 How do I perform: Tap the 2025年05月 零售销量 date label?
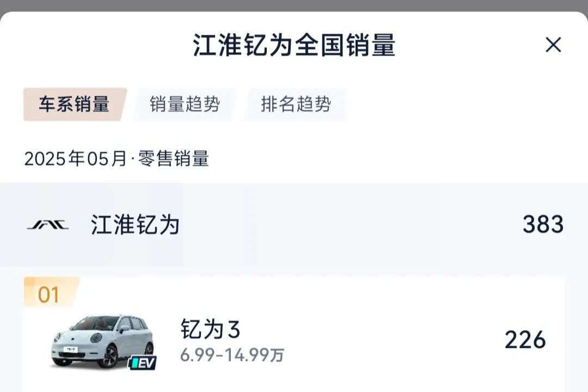click(117, 158)
